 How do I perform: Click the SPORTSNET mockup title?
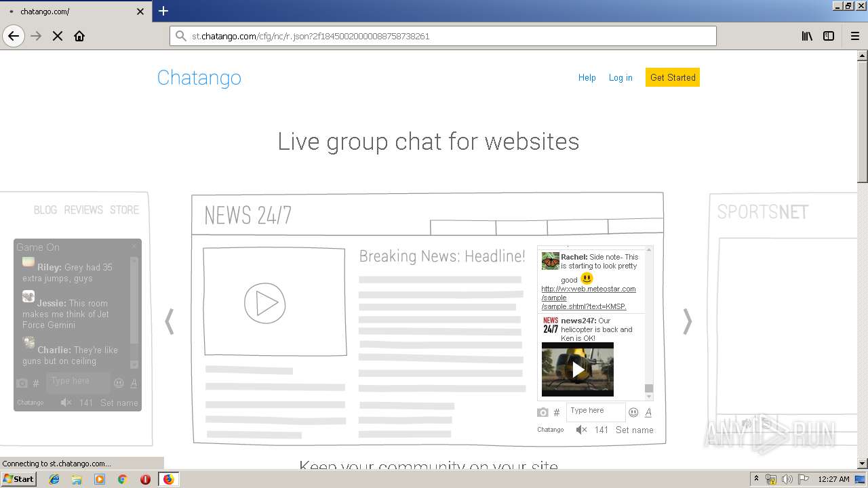763,212
